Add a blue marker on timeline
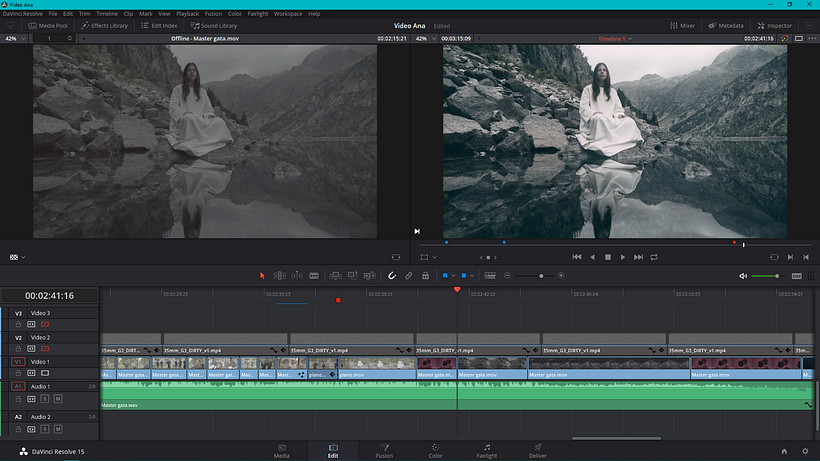 click(463, 275)
